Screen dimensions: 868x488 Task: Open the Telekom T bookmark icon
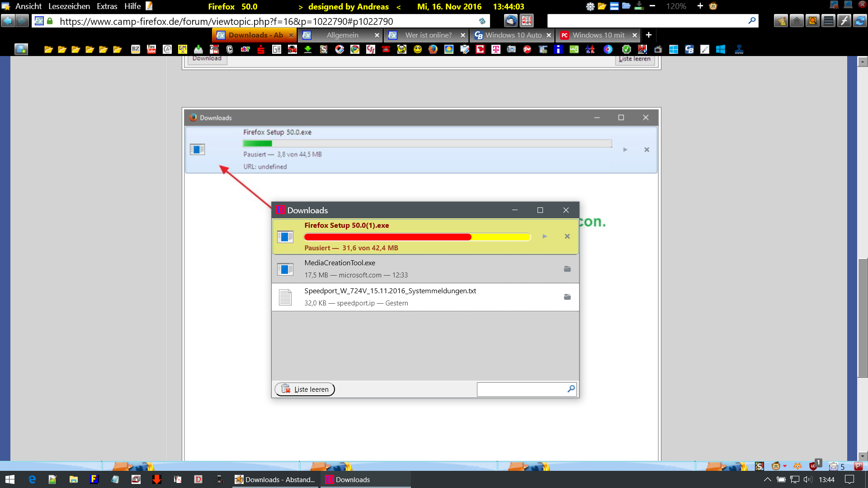point(496,49)
